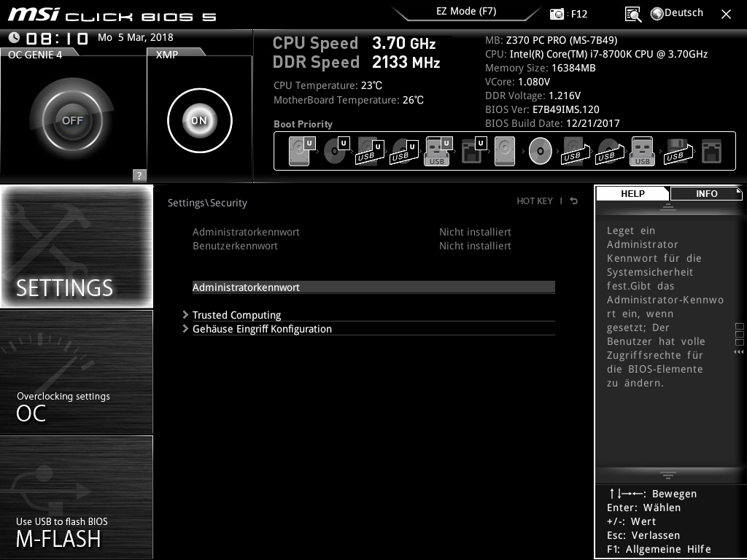Select the legacy network boot icon at end
This screenshot has width=747, height=560.
[x=712, y=151]
